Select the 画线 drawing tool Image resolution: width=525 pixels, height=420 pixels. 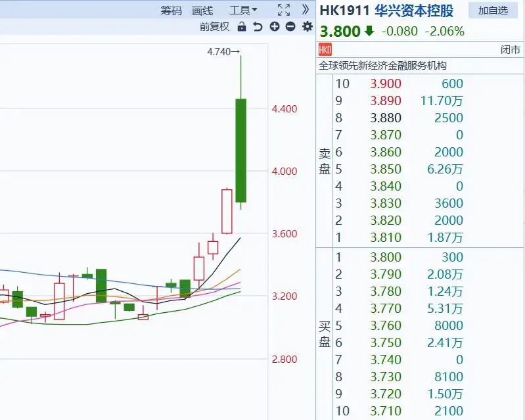(202, 11)
